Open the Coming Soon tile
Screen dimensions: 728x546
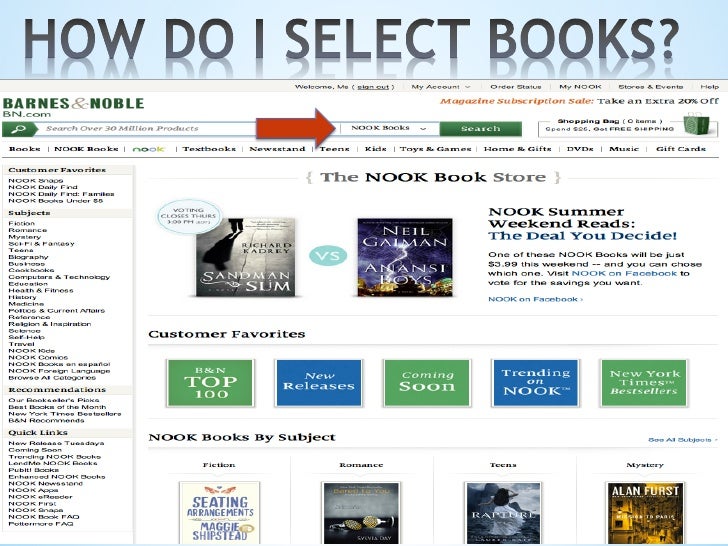427,383
